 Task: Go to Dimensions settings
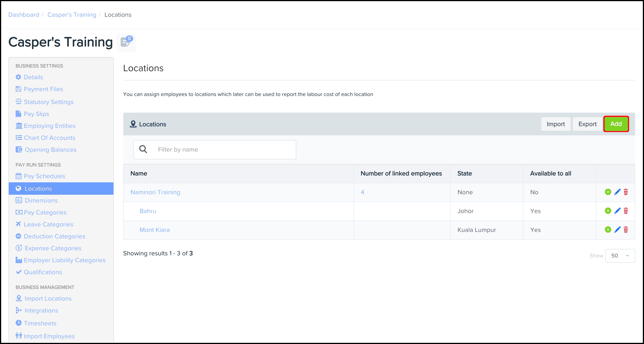coord(41,200)
